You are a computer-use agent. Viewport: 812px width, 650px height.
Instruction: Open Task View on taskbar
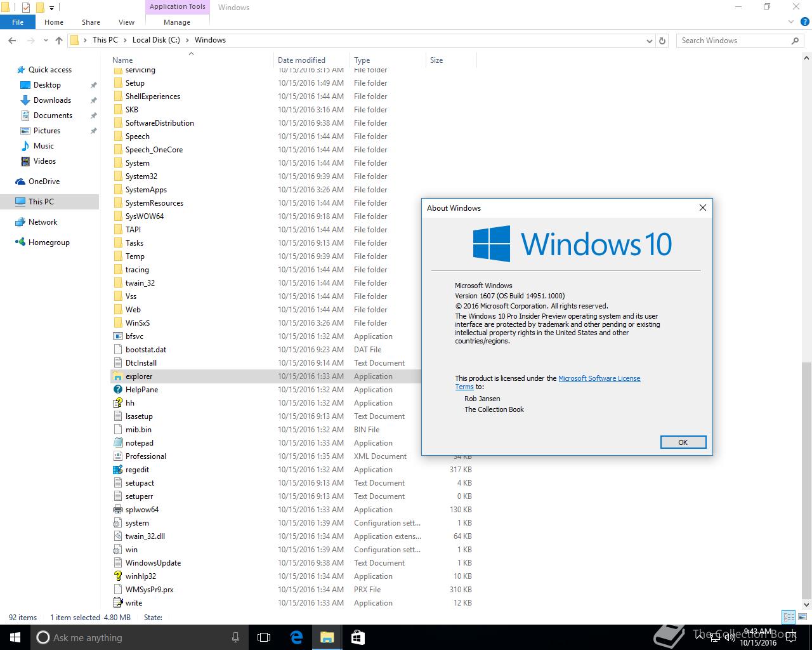coord(264,637)
